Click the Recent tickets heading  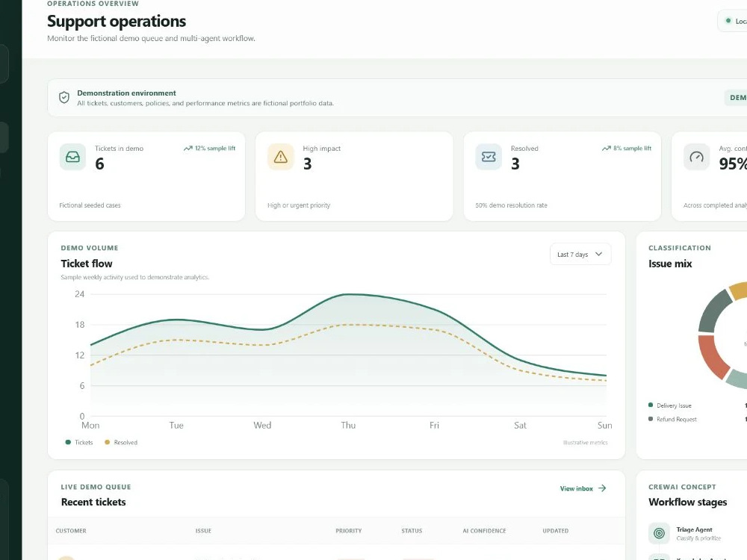(x=93, y=502)
